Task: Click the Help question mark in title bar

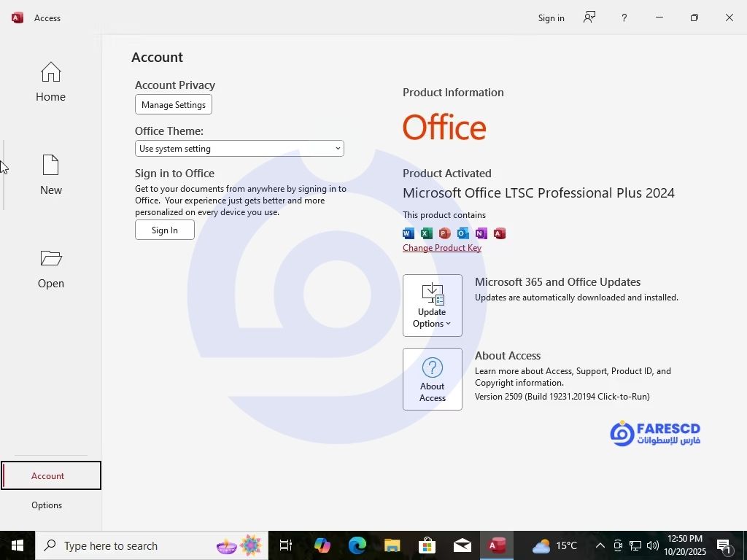Action: click(x=624, y=17)
